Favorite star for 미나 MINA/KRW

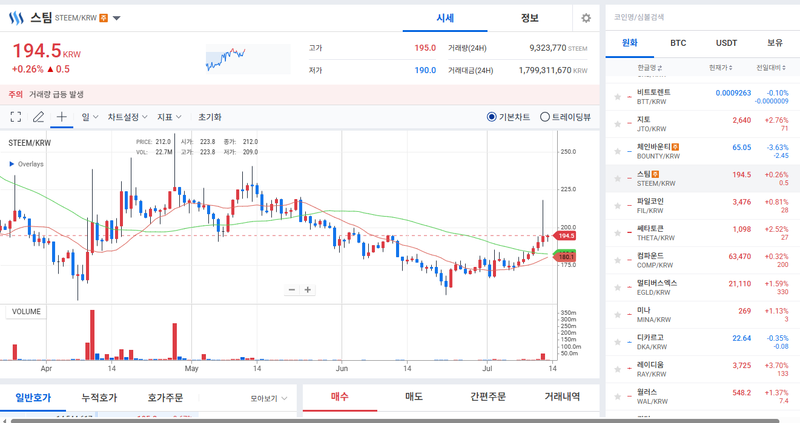click(617, 315)
